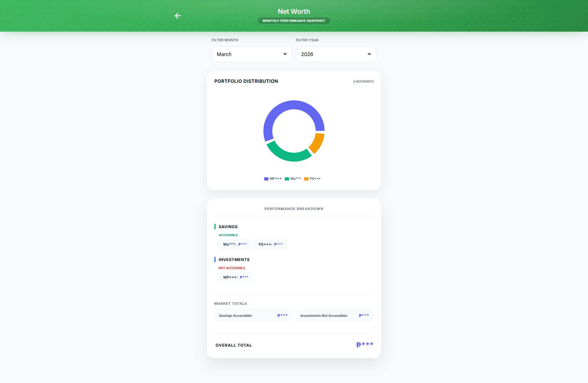
Task: Select the green segment of the donut chart
Action: [288, 156]
